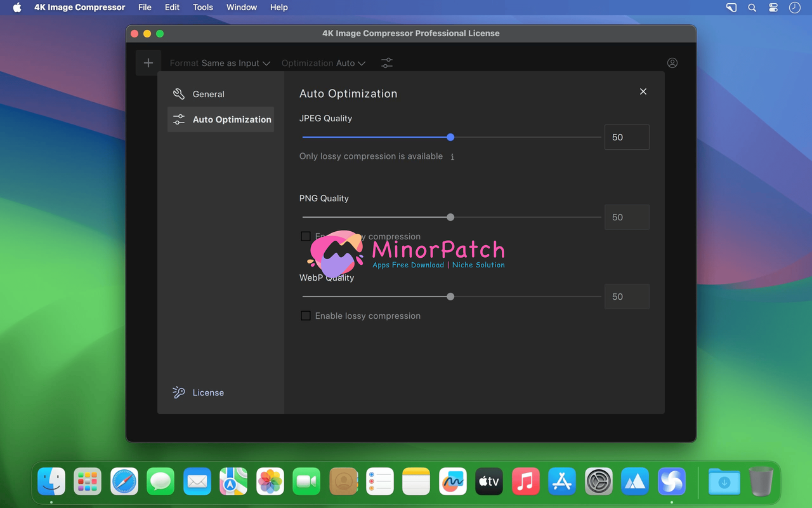This screenshot has height=508, width=812.
Task: Open the Downloads folder in Dock
Action: coord(724,481)
